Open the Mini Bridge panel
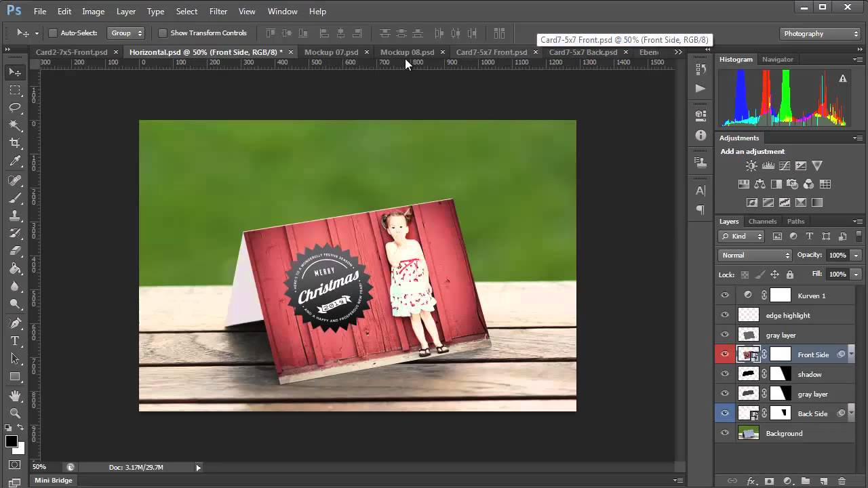Image resolution: width=868 pixels, height=488 pixels. click(54, 481)
